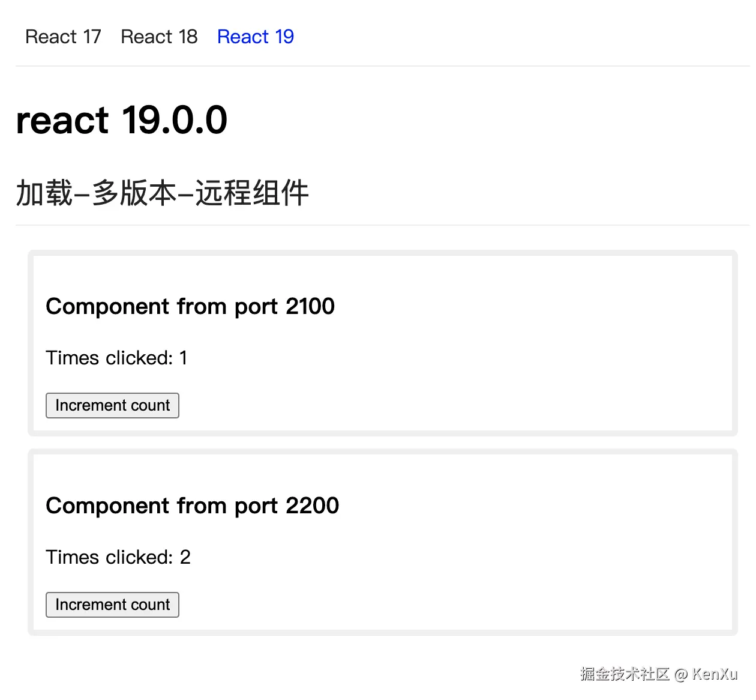Image resolution: width=756 pixels, height=700 pixels.
Task: Click the "react 19.0.0" page heading
Action: [x=122, y=119]
